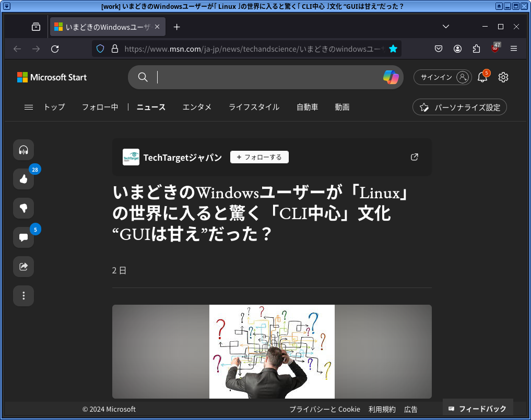531x420 pixels.
Task: Switch to the エンタメ section
Action: click(x=197, y=107)
